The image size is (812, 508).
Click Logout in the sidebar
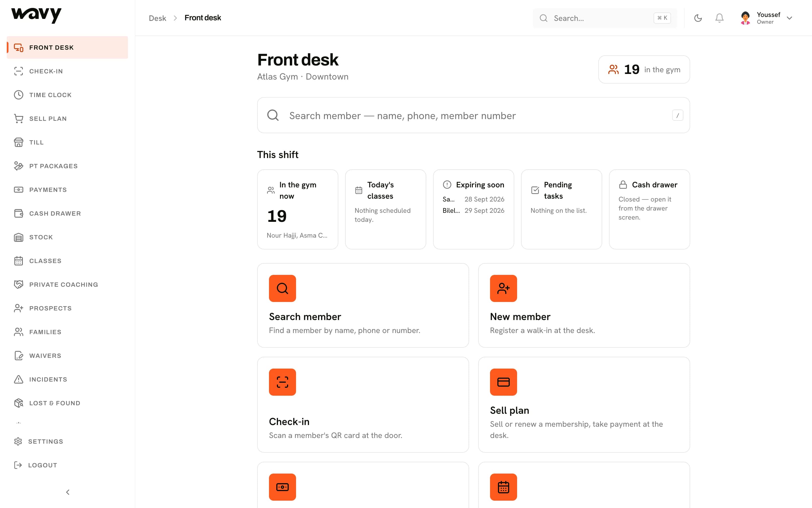[67, 465]
